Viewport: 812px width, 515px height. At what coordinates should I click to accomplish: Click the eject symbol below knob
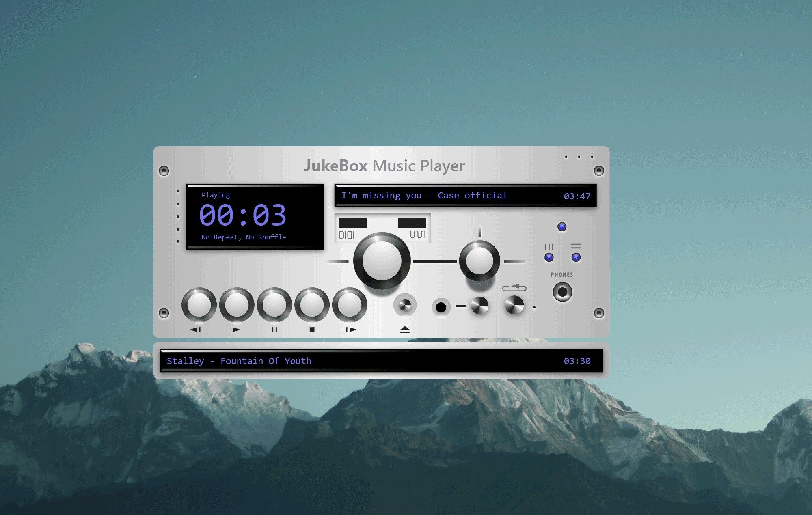(x=405, y=330)
